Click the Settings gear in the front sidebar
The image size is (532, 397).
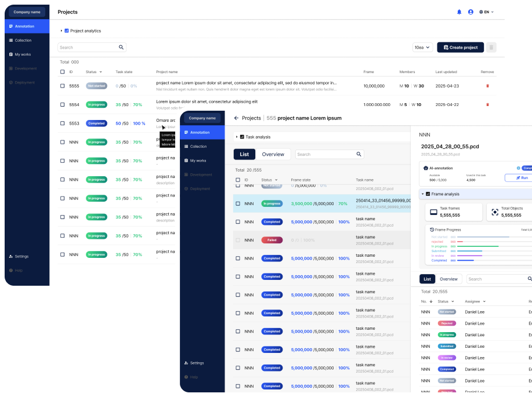coord(186,363)
